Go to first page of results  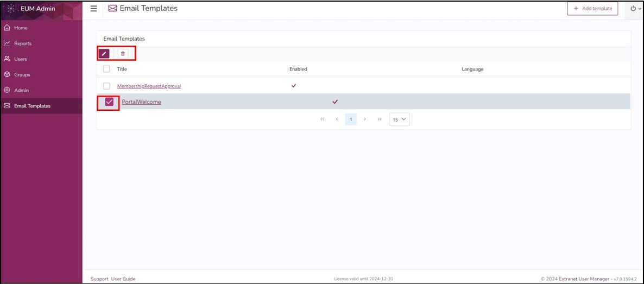click(322, 119)
